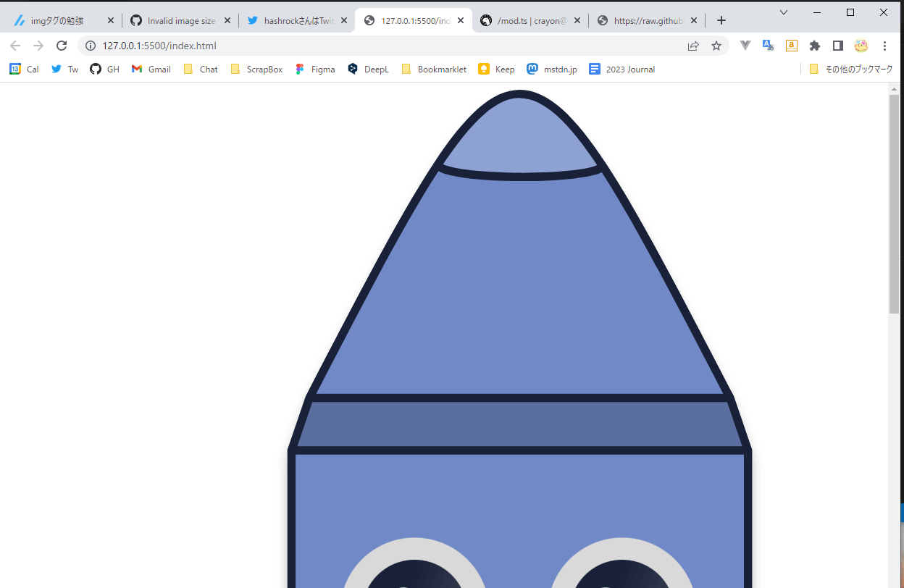Switch to the /mod.ts crayon tab
This screenshot has width=904, height=588.
click(x=531, y=20)
